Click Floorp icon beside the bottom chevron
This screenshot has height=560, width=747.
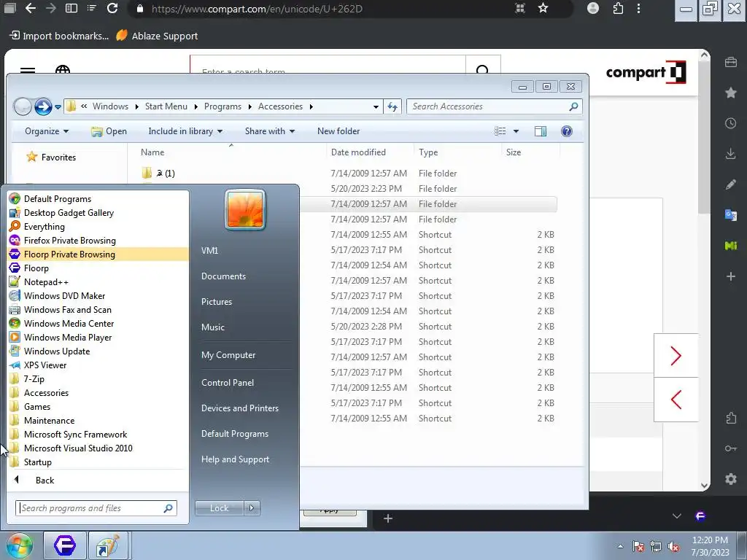[700, 516]
